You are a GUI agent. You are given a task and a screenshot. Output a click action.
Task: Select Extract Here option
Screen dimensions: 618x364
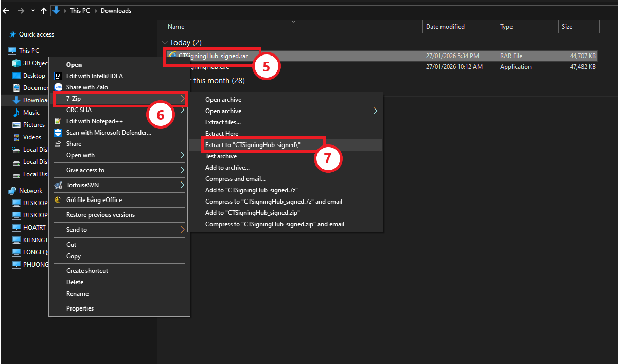tap(222, 134)
